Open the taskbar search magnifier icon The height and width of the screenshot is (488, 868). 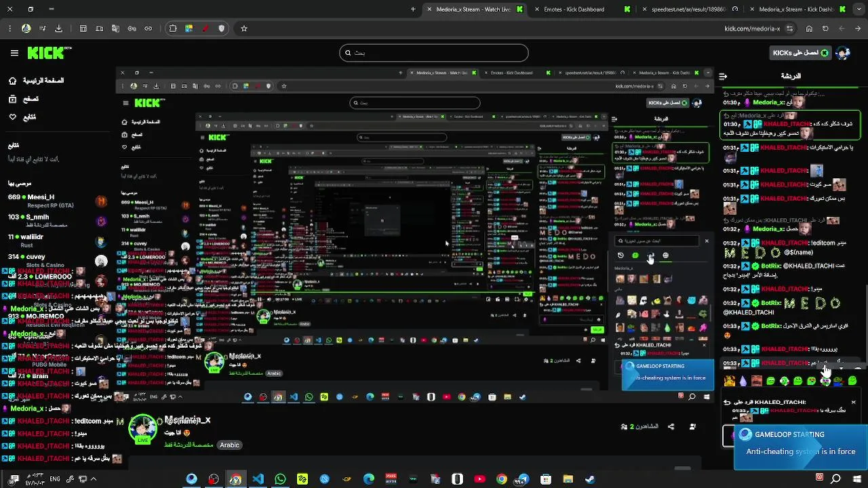click(836, 479)
